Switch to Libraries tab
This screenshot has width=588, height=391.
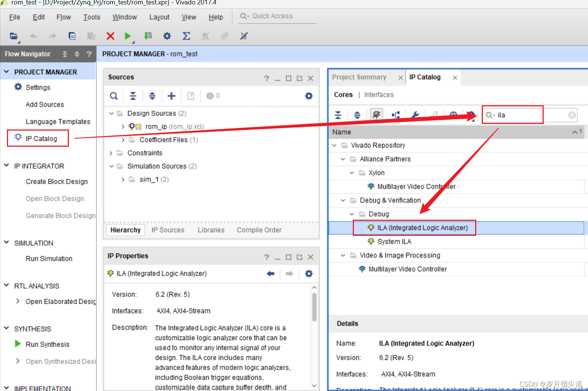211,230
